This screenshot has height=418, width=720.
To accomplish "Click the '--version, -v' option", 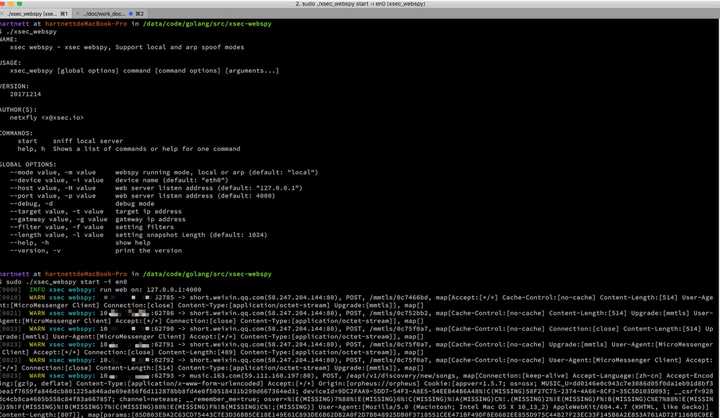I will pos(35,250).
